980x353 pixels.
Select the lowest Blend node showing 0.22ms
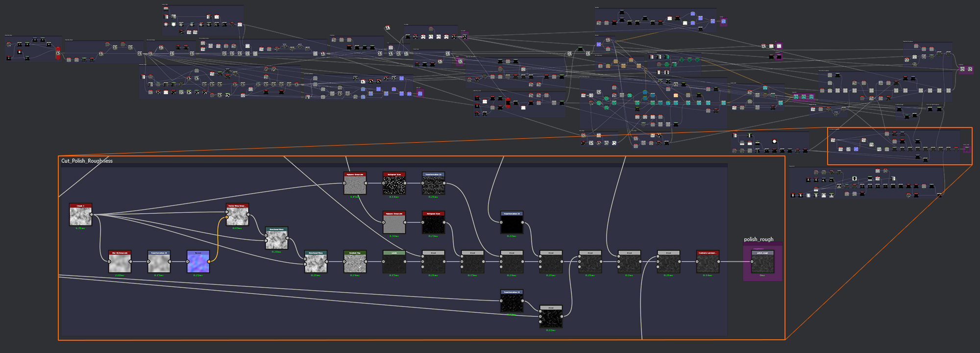tap(551, 317)
